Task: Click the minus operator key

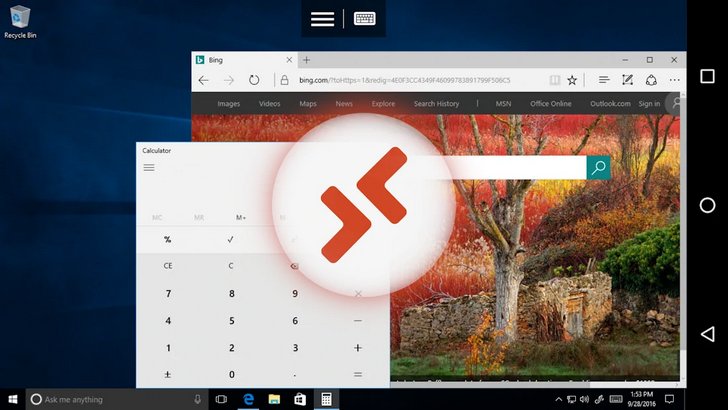Action: [358, 321]
